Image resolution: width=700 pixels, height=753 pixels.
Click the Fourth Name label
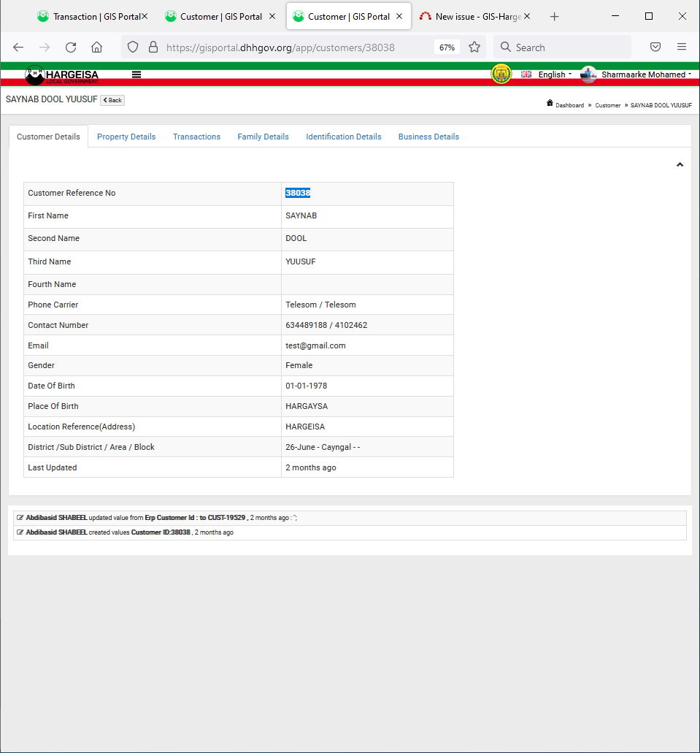52,284
